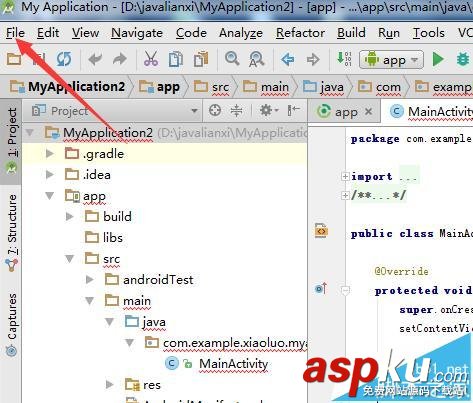473x403 pixels.
Task: Click the Copy icon in toolbar
Action: pos(176,59)
